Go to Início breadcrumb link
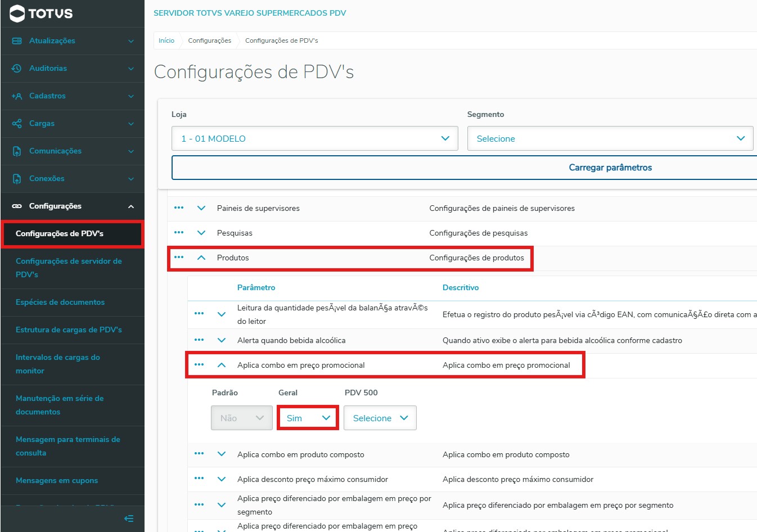 pyautogui.click(x=166, y=40)
